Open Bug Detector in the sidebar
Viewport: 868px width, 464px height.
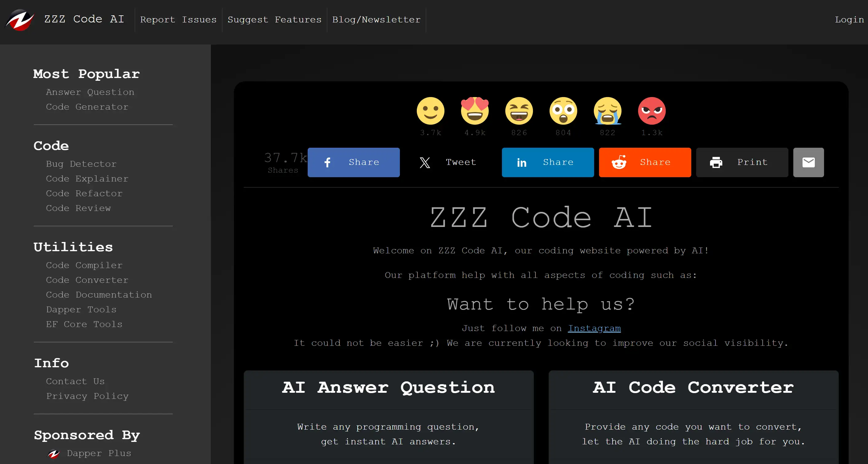pyautogui.click(x=81, y=164)
